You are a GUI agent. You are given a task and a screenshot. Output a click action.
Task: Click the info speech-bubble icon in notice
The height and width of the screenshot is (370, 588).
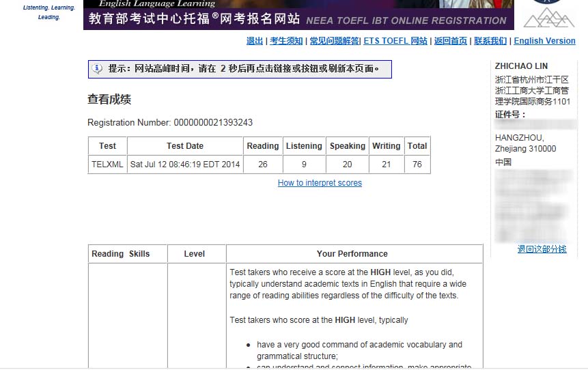tap(97, 68)
